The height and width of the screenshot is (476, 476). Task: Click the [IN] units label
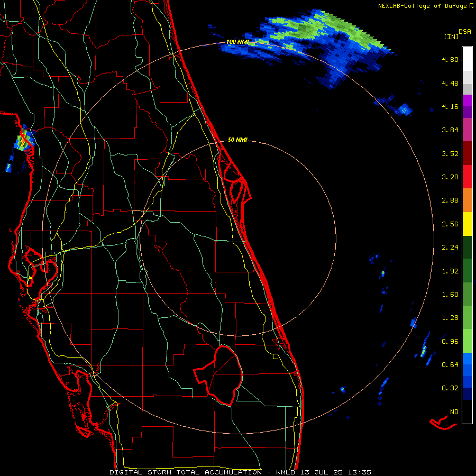click(451, 36)
